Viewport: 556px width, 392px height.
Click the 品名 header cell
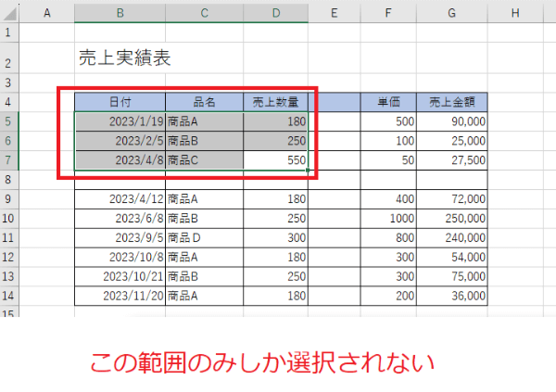204,102
